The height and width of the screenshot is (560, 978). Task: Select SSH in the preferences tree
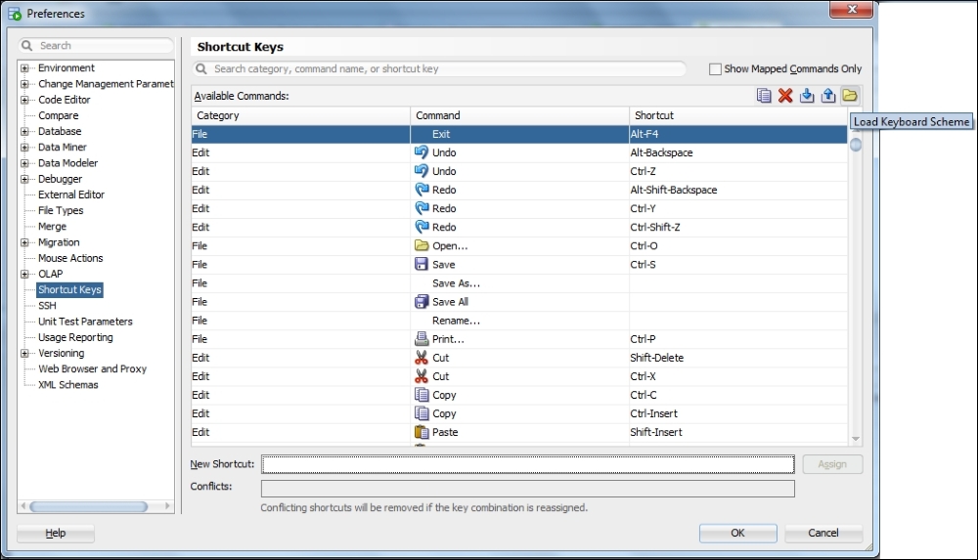coord(47,306)
